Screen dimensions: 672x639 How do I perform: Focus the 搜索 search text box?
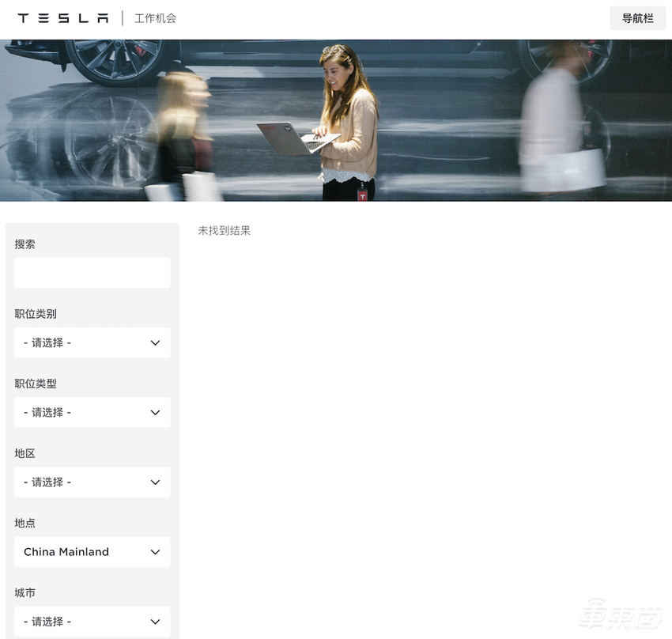(x=92, y=273)
